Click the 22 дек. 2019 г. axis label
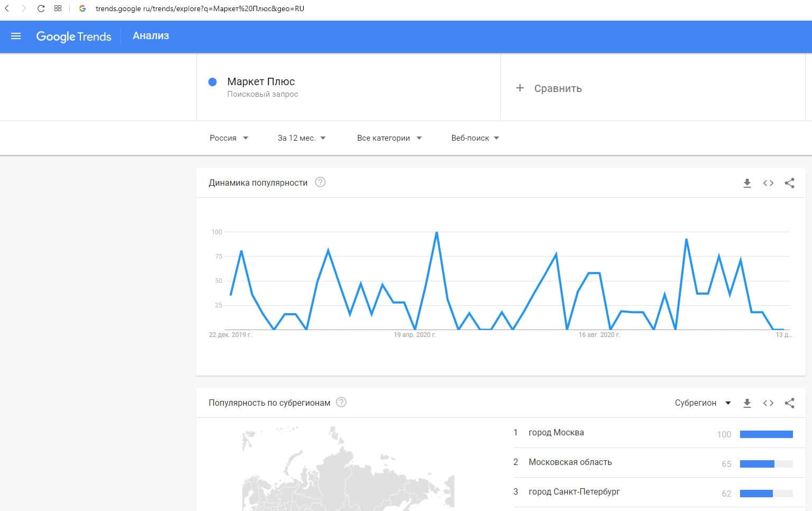The height and width of the screenshot is (511, 812). tap(230, 335)
